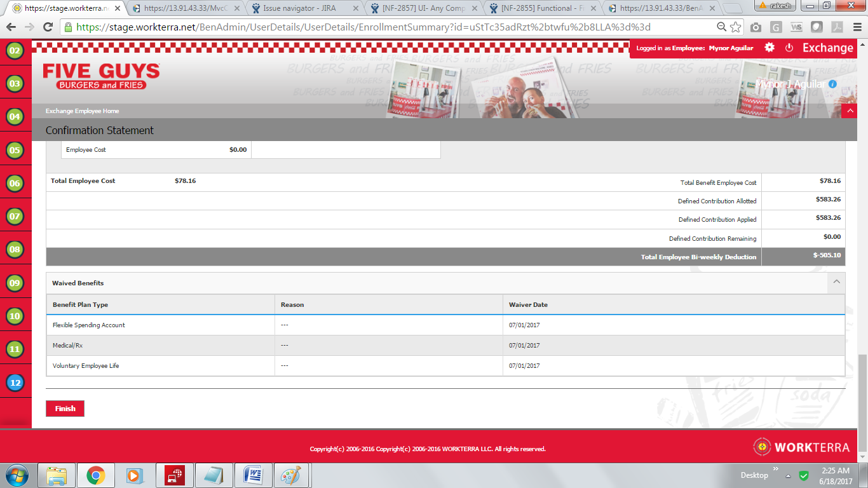Open the Adobe PDF extension icon
The width and height of the screenshot is (868, 488).
[x=837, y=27]
